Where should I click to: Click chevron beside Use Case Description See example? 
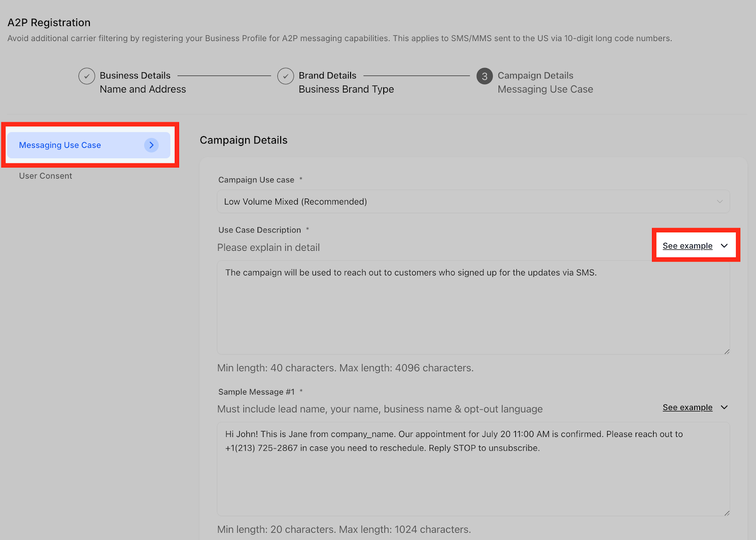724,246
